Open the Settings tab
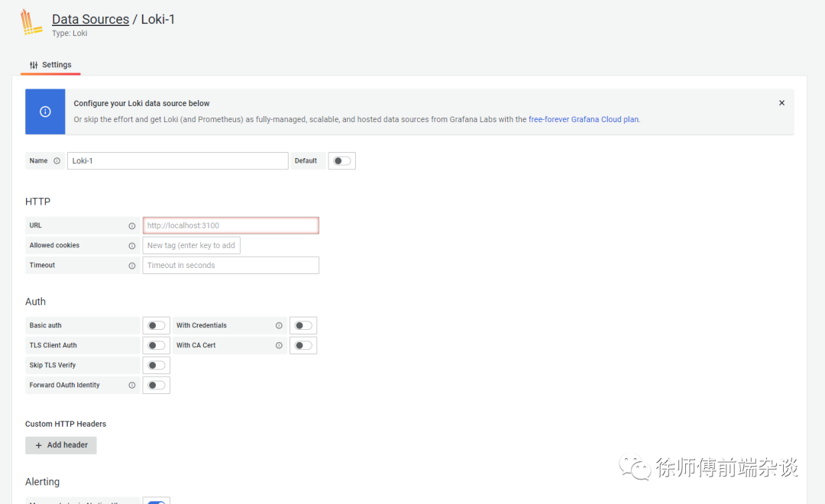Image resolution: width=825 pixels, height=504 pixels. coord(50,65)
